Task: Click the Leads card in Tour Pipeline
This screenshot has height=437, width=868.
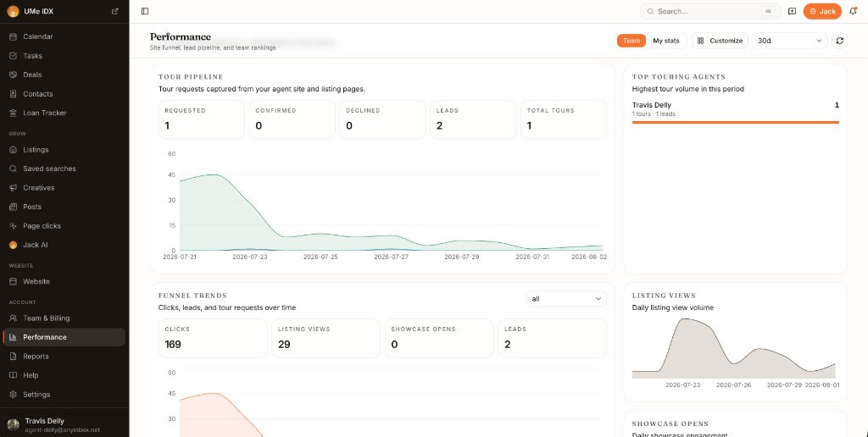Action: (473, 119)
